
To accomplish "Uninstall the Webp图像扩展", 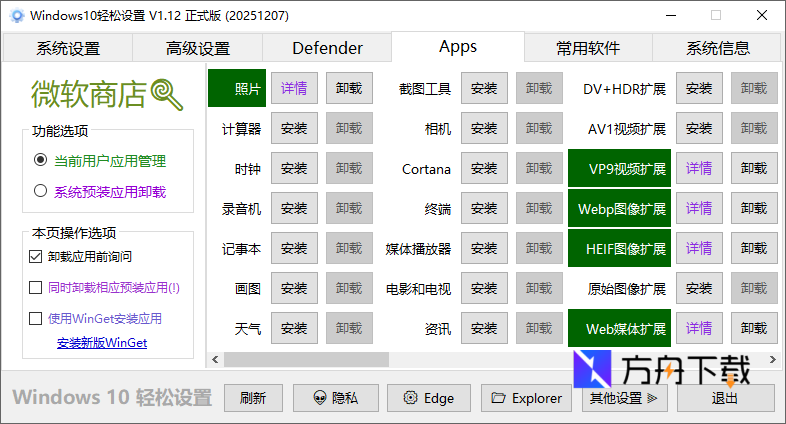I will [x=754, y=208].
